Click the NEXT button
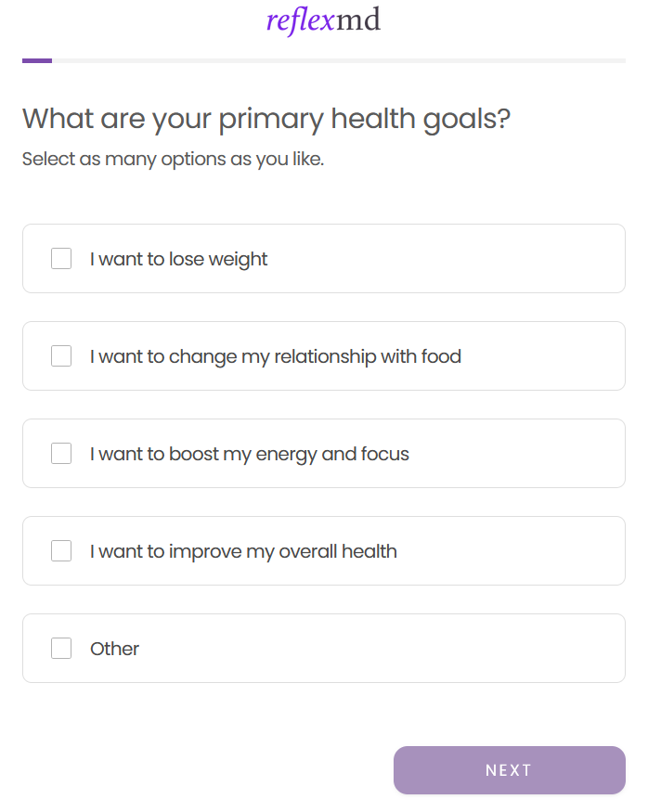 [509, 770]
